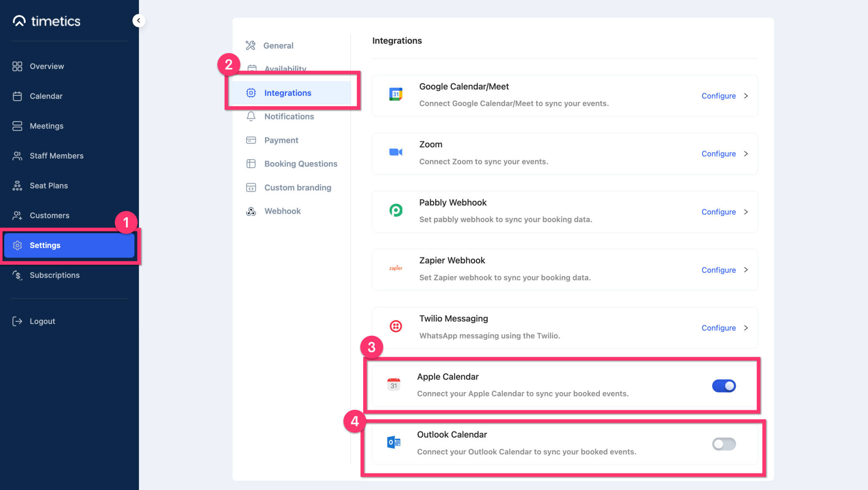Collapse the sidebar with the arrow button
Image resolution: width=868 pixels, height=490 pixels.
(139, 20)
